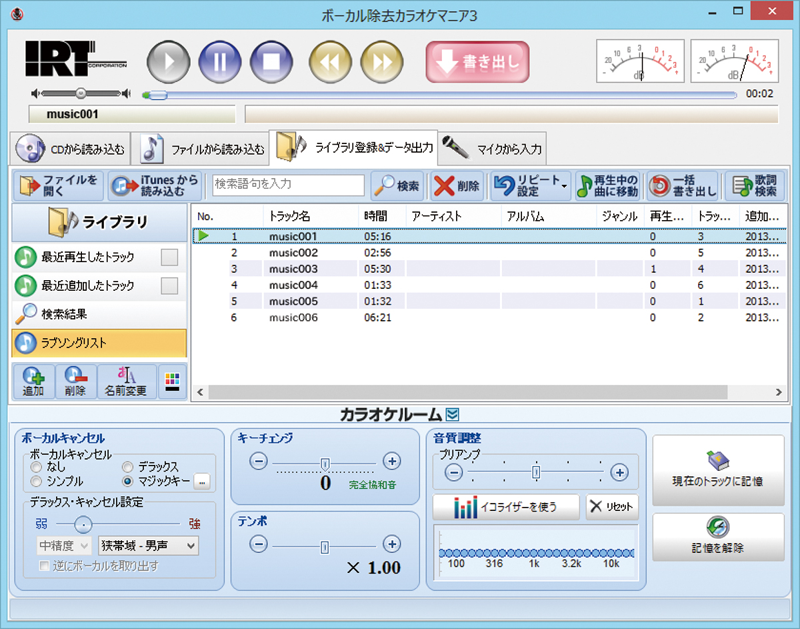Open the リピート設定 dropdown arrow
The image size is (800, 629).
[563, 186]
